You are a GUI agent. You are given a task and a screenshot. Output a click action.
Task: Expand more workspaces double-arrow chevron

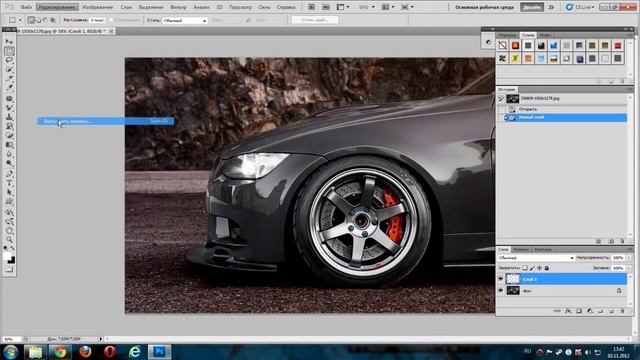coord(551,7)
